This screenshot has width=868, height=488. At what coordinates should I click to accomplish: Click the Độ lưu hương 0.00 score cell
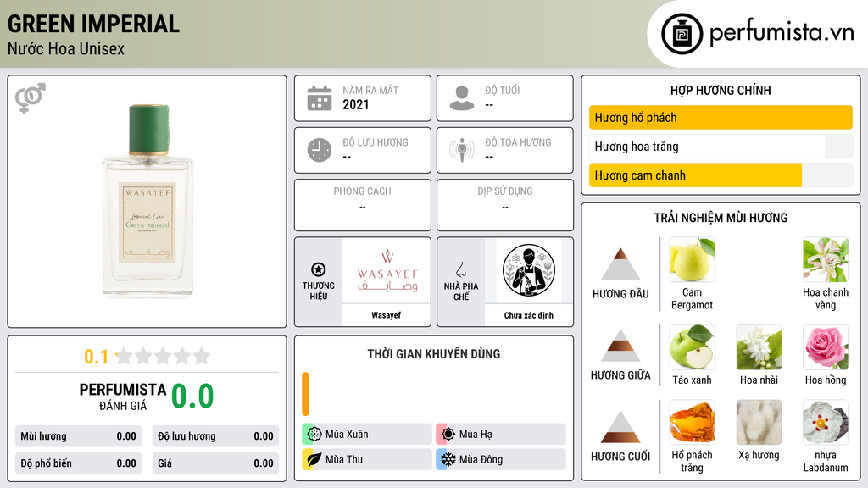(215, 436)
